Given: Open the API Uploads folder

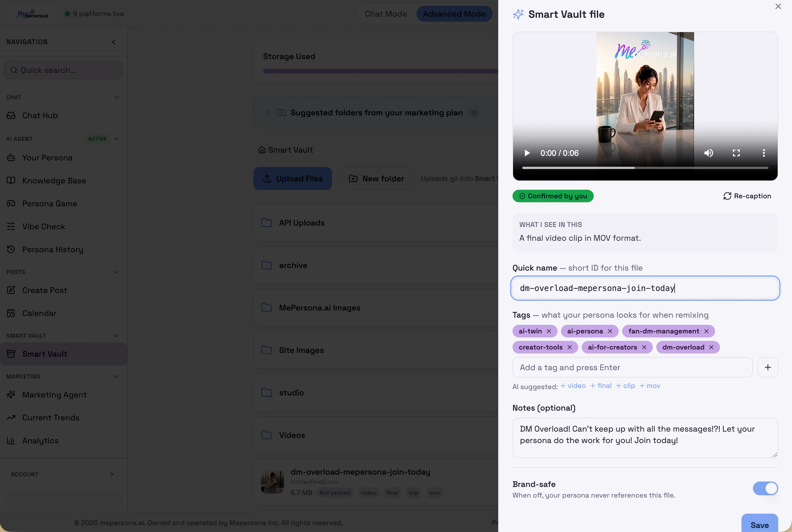Looking at the screenshot, I should point(376,223).
